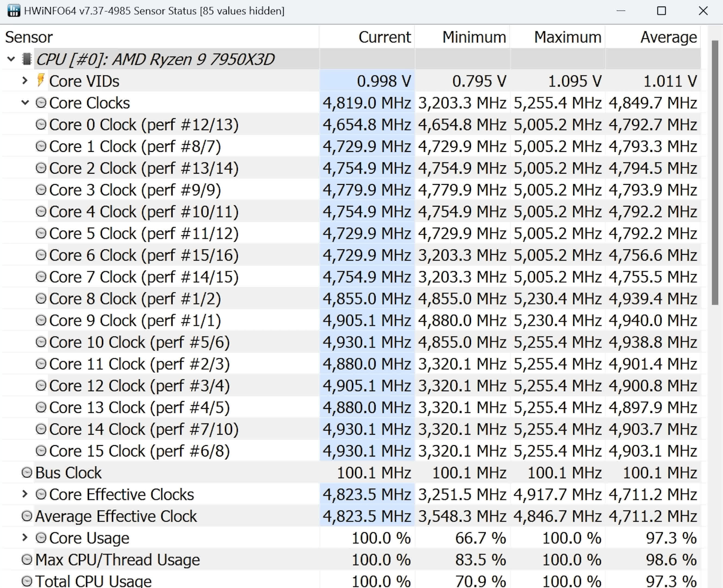This screenshot has width=723, height=588.
Task: Expand the Core VIDs group
Action: pos(25,81)
